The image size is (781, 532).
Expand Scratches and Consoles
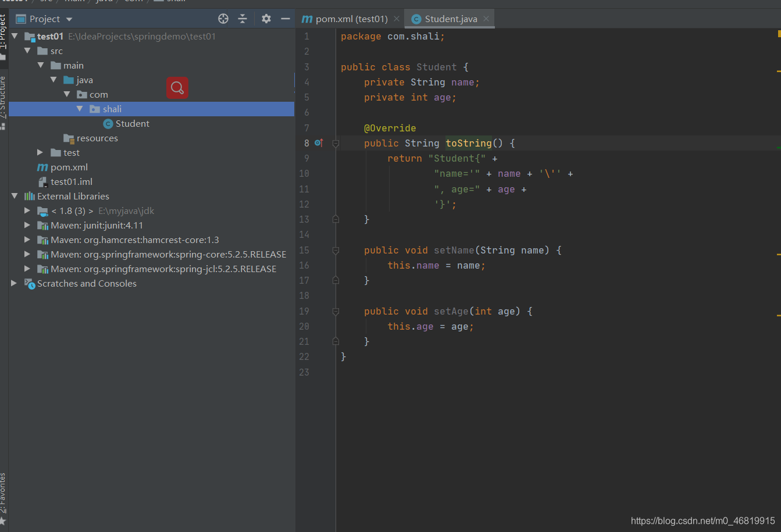pyautogui.click(x=14, y=283)
